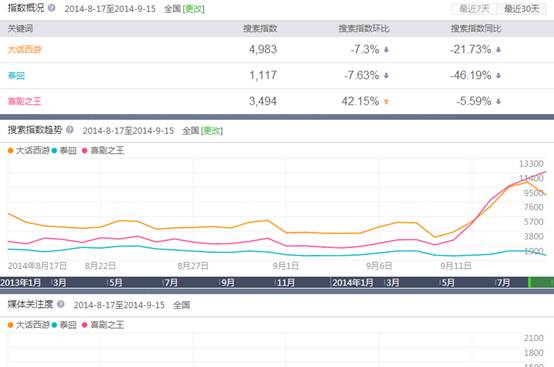
Task: Click help icon beside 搜索指数趋势
Action: [70, 130]
